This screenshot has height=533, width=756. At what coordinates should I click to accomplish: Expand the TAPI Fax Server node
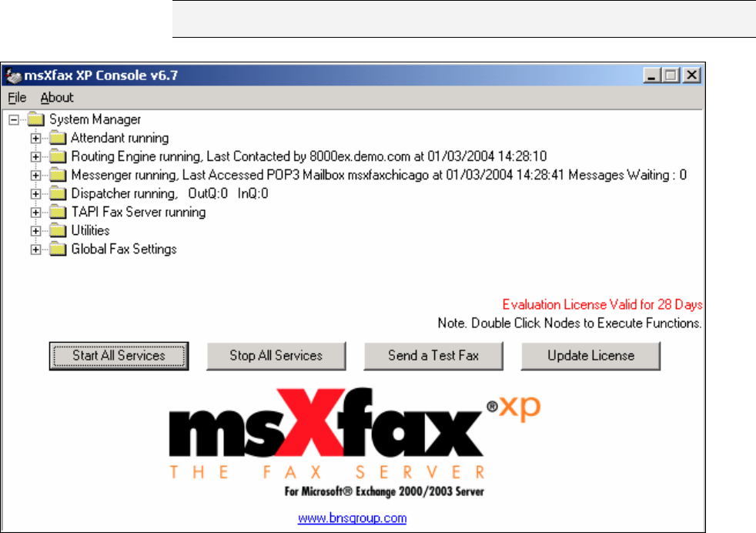click(x=35, y=213)
